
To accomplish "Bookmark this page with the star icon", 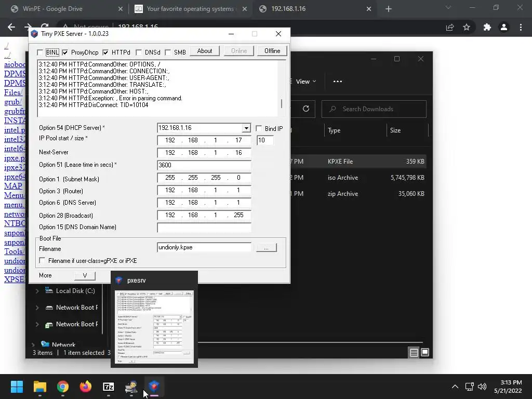I will tap(467, 27).
